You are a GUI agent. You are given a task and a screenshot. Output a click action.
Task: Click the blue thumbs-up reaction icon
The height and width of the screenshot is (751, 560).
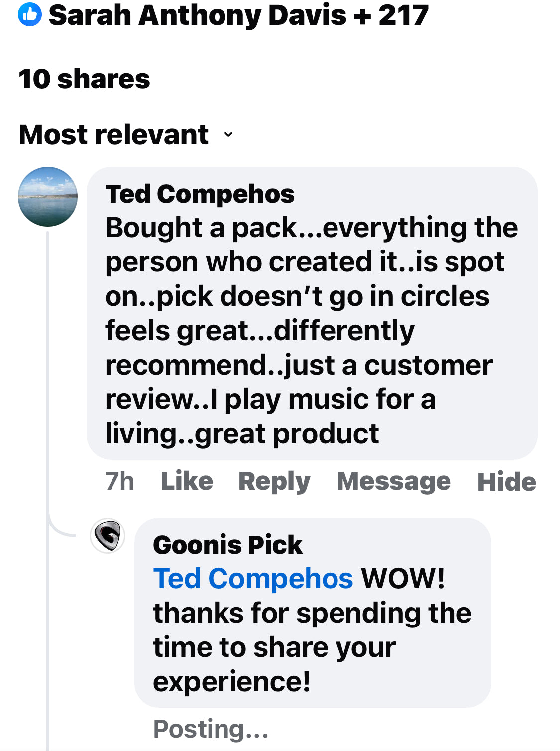tap(29, 15)
